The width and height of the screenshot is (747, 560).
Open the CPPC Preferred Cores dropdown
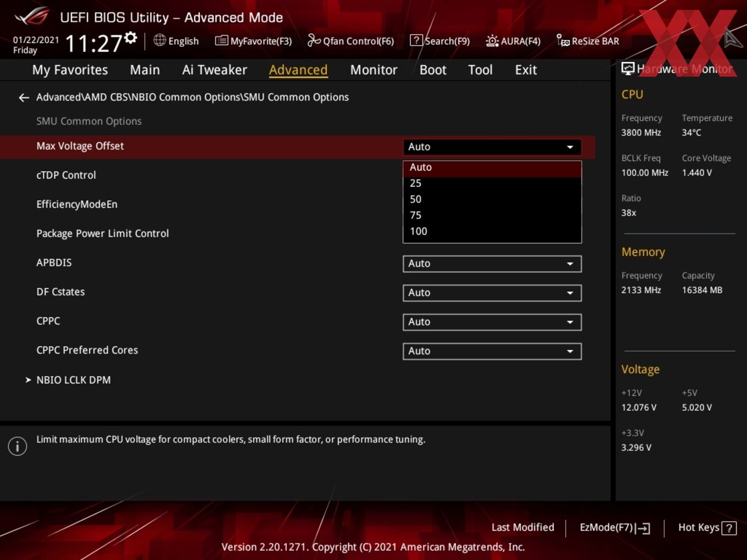click(x=492, y=351)
